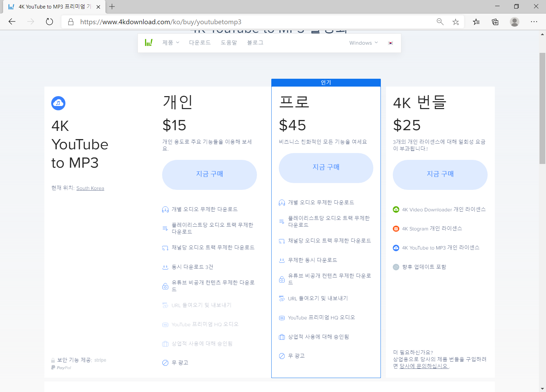
Task: Click the South Korea flag language icon
Action: click(390, 43)
